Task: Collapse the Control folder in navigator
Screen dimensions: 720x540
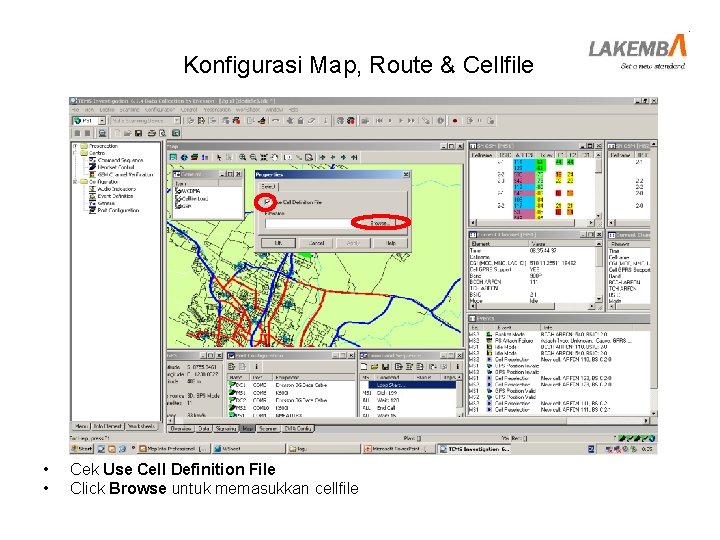Action: [76, 153]
